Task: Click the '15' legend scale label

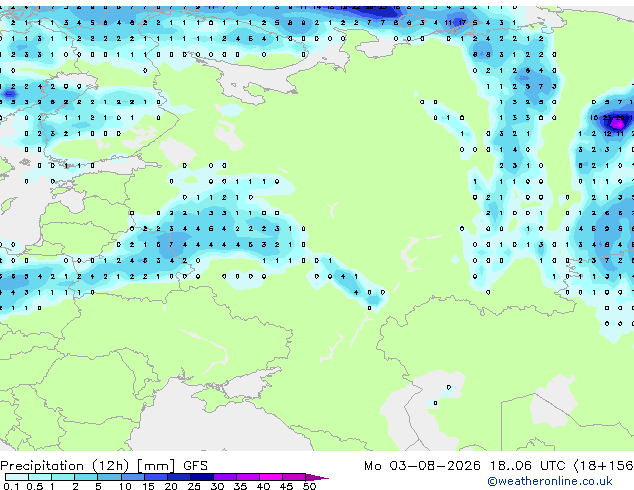Action: (x=148, y=486)
